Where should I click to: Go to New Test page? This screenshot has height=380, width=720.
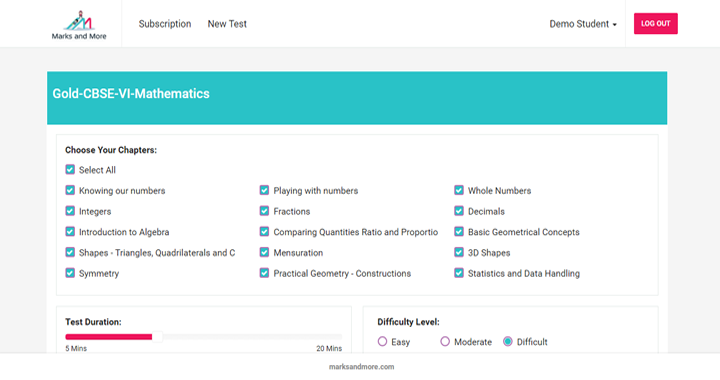(x=227, y=24)
